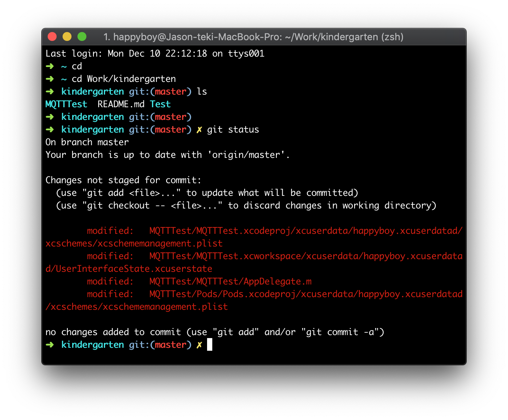Click the modified AppDelegate.m file path
The height and width of the screenshot is (420, 508).
(230, 281)
